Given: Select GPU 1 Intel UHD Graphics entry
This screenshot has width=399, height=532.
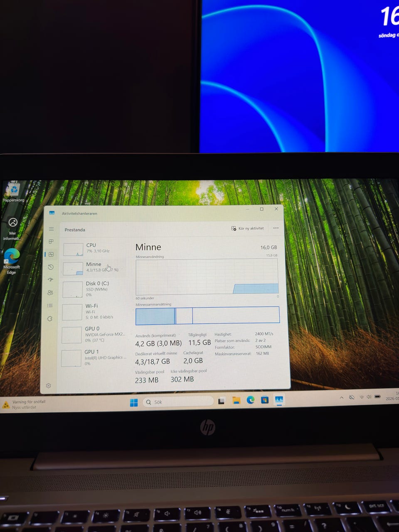Looking at the screenshot, I should (x=94, y=357).
